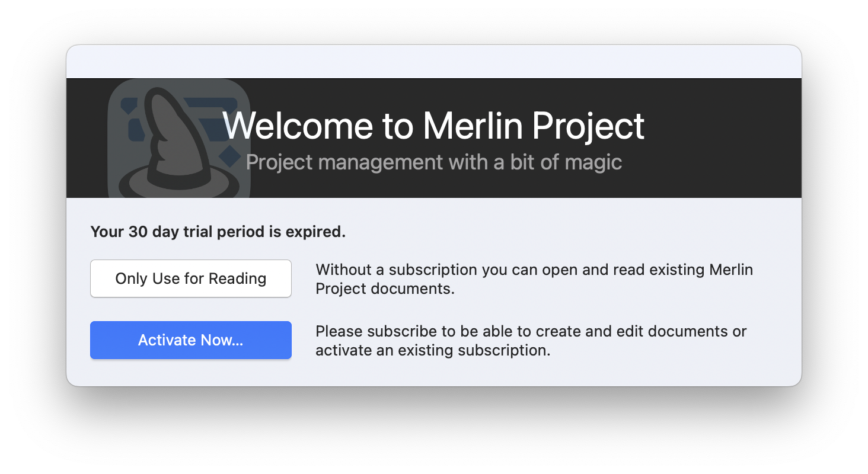The height and width of the screenshot is (474, 868).
Task: Select the read-only mode option
Action: [190, 278]
